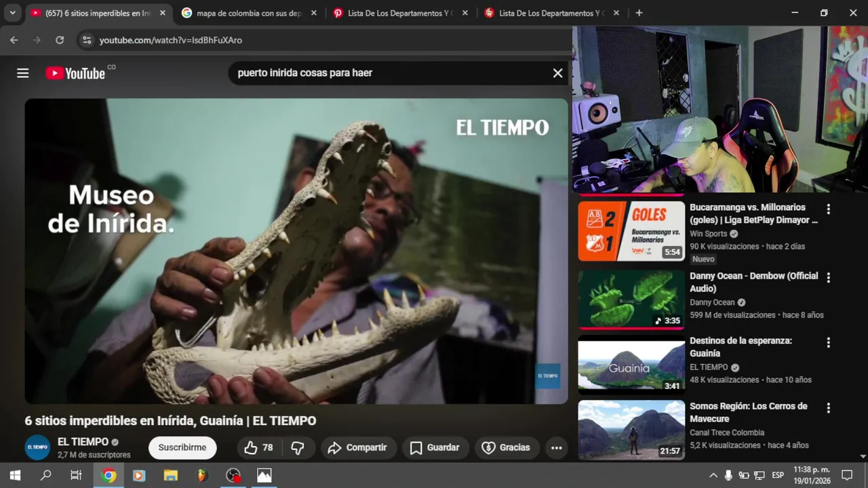The image size is (868, 488).
Task: Open a new browser tab
Action: click(x=639, y=13)
